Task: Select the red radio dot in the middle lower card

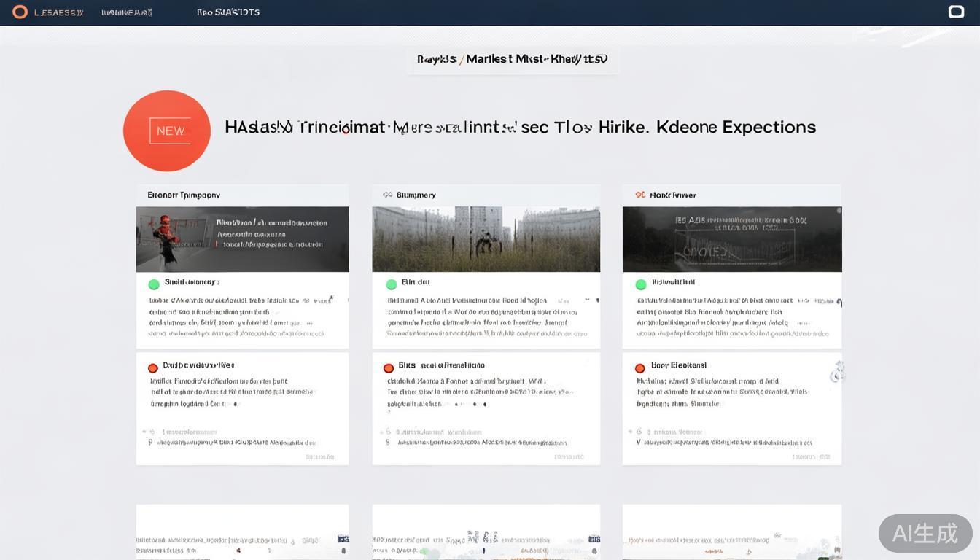Action: tap(389, 368)
